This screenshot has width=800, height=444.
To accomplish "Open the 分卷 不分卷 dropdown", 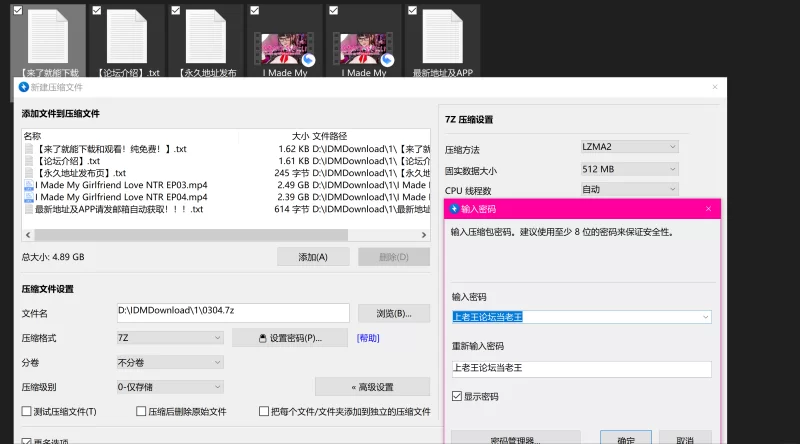I will 170,362.
